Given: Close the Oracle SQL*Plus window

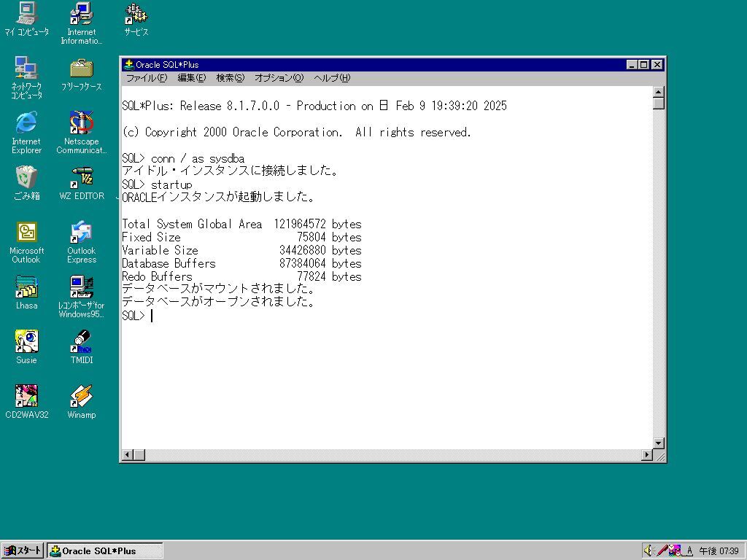Looking at the screenshot, I should coord(657,65).
